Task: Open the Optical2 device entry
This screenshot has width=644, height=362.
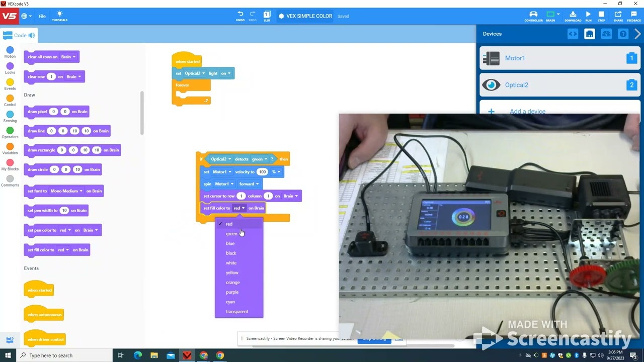Action: [x=560, y=85]
